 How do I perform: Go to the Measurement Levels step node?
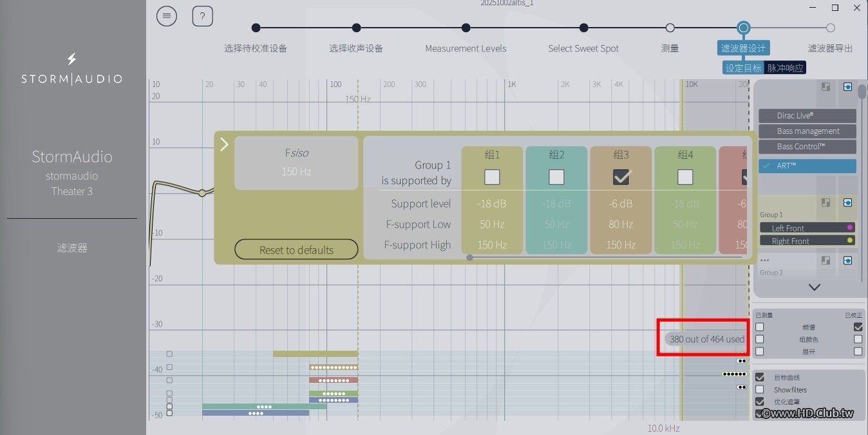click(466, 28)
